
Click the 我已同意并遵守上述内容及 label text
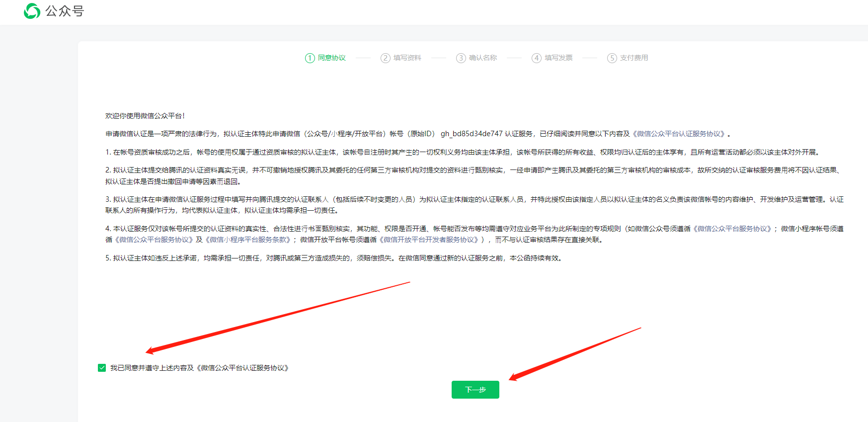point(152,368)
